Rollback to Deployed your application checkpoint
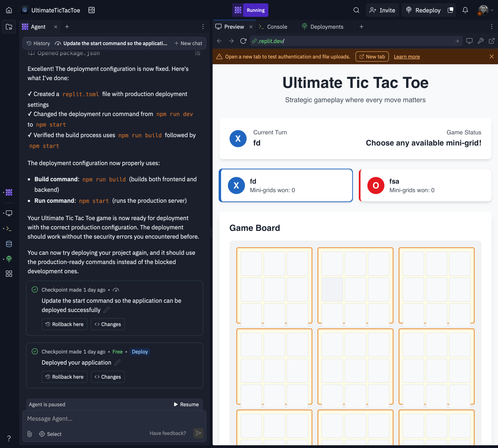498x448 pixels. pyautogui.click(x=64, y=377)
